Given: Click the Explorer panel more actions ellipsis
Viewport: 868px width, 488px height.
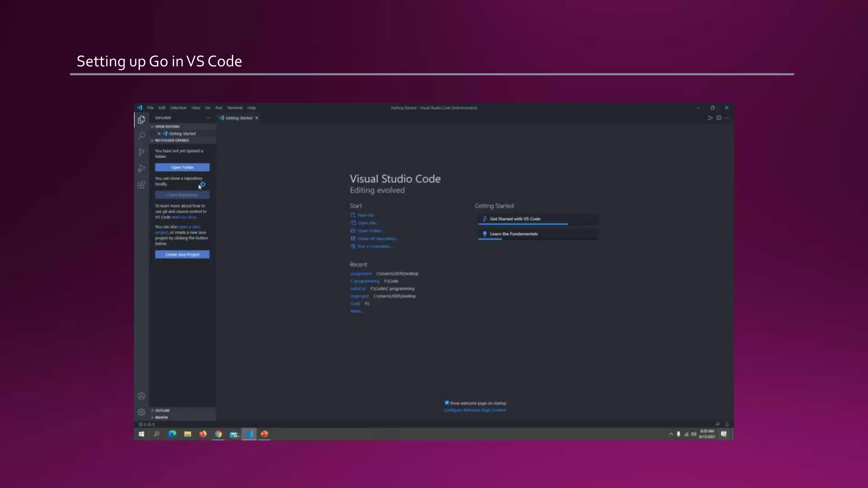Looking at the screenshot, I should pos(209,118).
